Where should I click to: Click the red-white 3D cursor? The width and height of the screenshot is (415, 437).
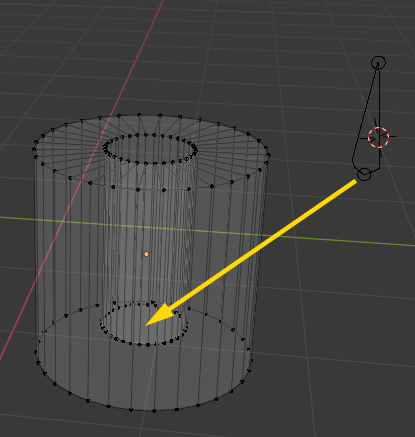378,137
